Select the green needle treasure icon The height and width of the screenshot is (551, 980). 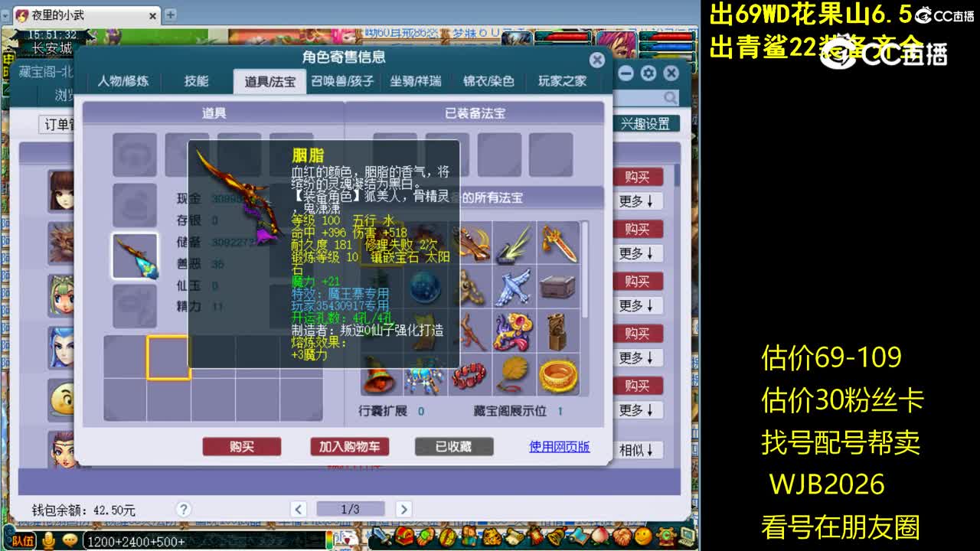point(514,243)
